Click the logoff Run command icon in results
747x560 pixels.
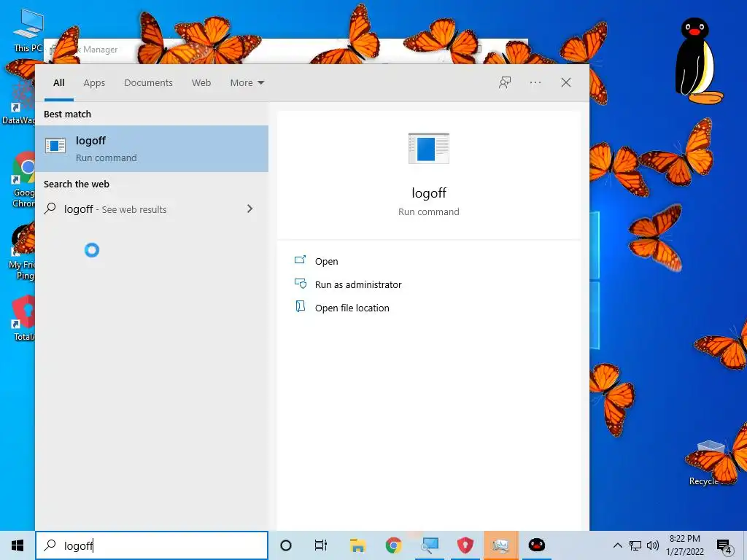(x=55, y=146)
